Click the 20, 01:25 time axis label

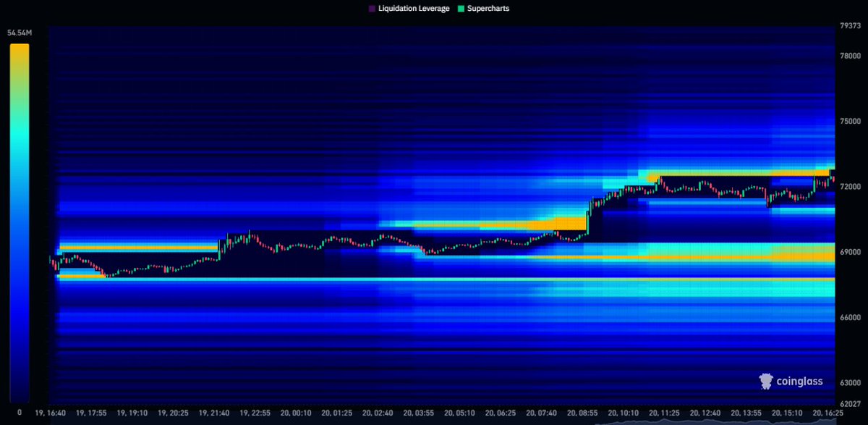(339, 412)
